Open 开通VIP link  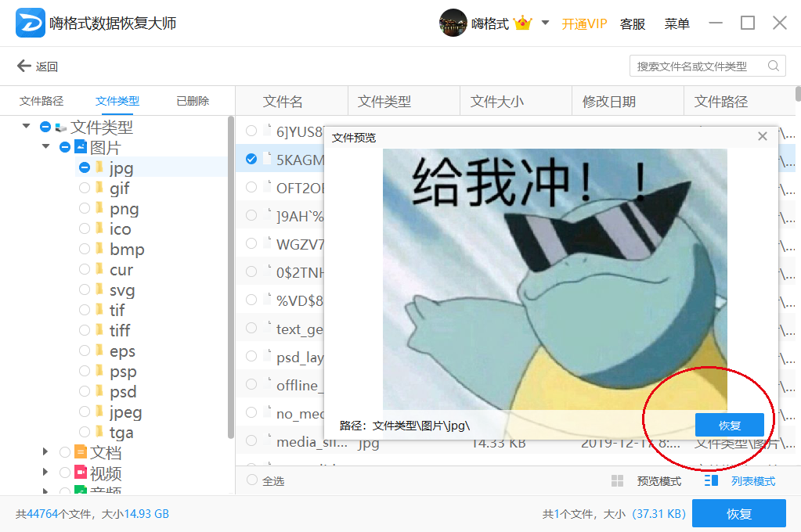point(584,24)
